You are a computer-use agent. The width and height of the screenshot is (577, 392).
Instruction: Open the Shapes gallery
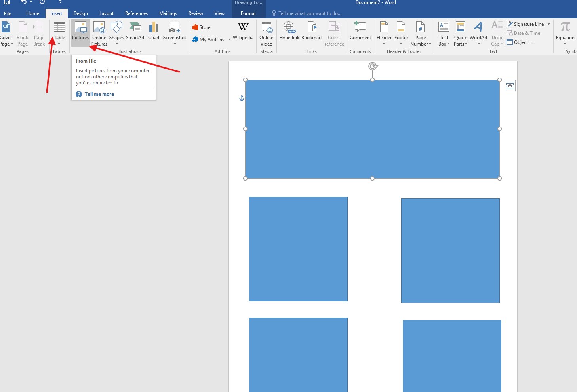click(116, 32)
